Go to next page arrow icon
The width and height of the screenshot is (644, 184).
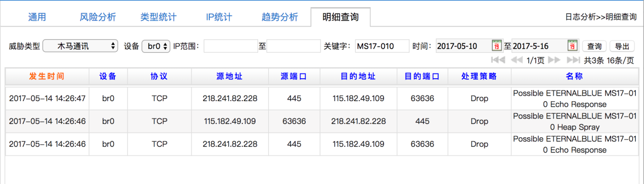pyautogui.click(x=554, y=60)
